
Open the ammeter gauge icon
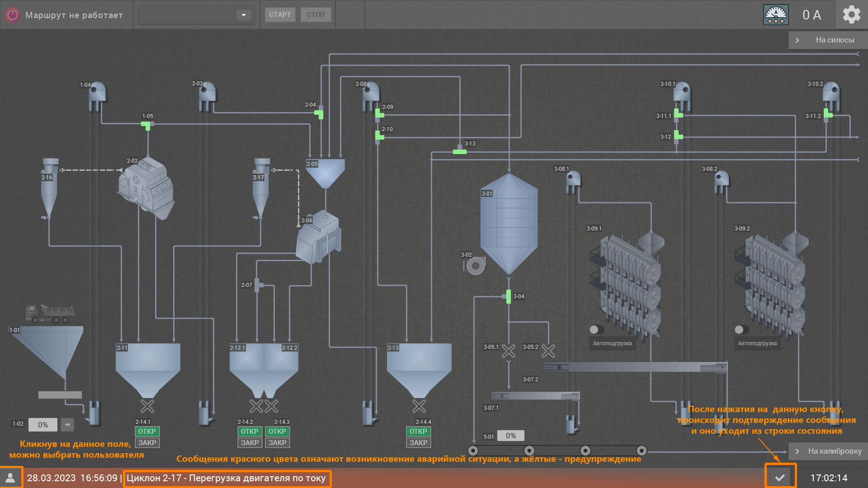776,15
